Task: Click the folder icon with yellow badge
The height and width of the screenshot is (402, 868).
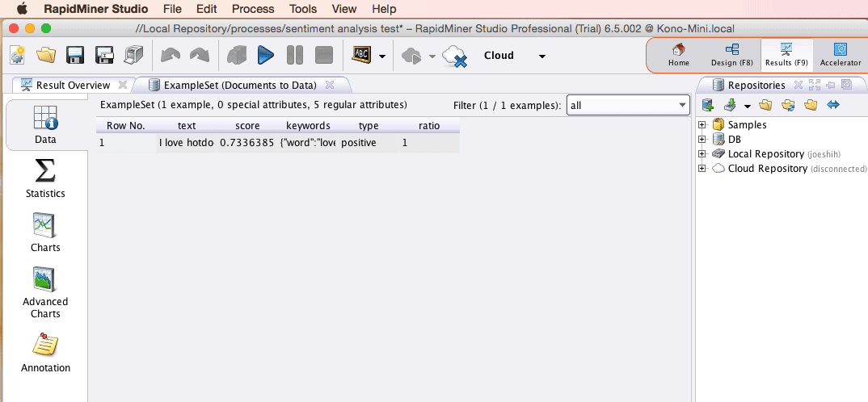Action: pyautogui.click(x=811, y=105)
